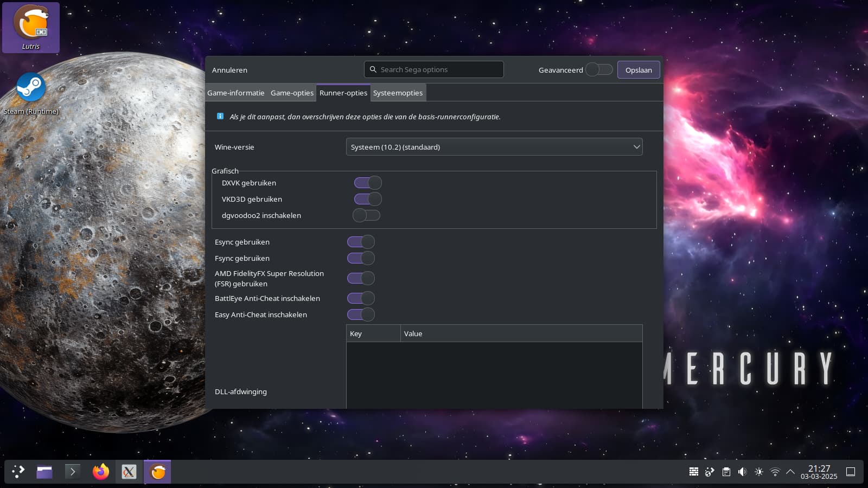Open the system updates tray icon
Image resolution: width=868 pixels, height=488 pixels.
pyautogui.click(x=710, y=472)
